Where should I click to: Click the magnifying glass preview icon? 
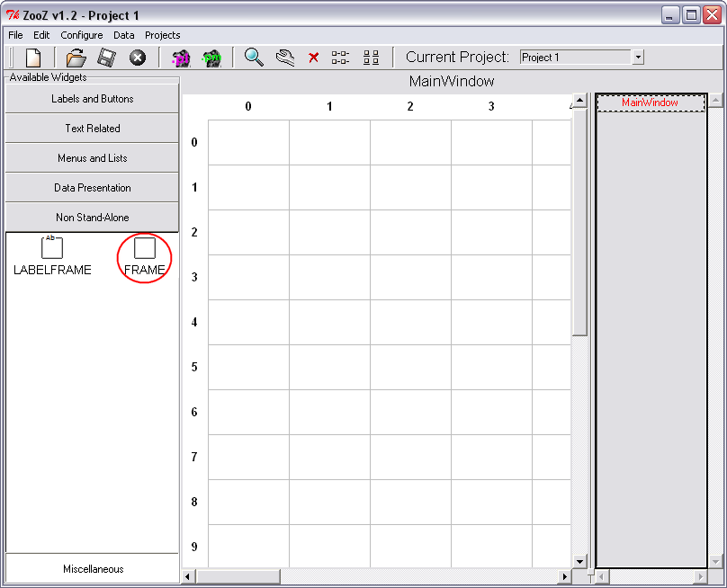[255, 58]
